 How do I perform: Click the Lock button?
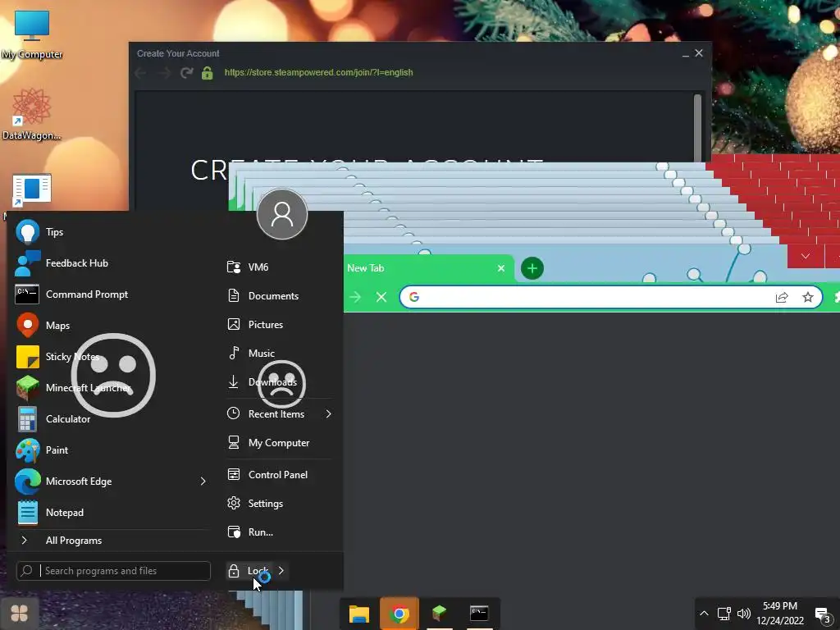248,571
